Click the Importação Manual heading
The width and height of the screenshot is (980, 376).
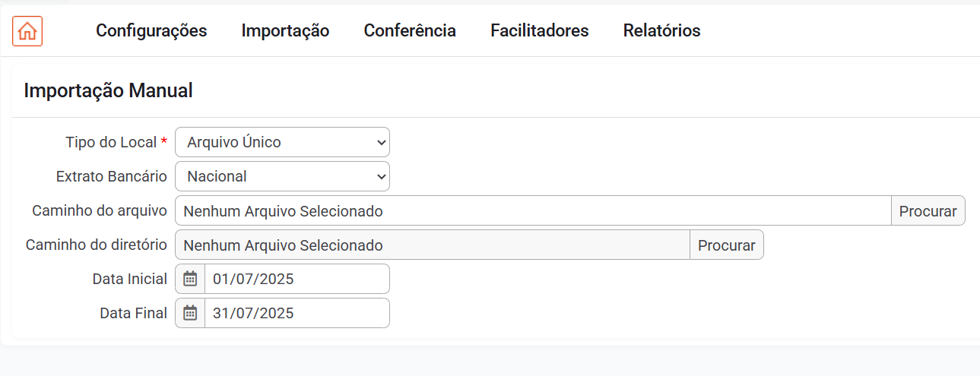point(108,91)
